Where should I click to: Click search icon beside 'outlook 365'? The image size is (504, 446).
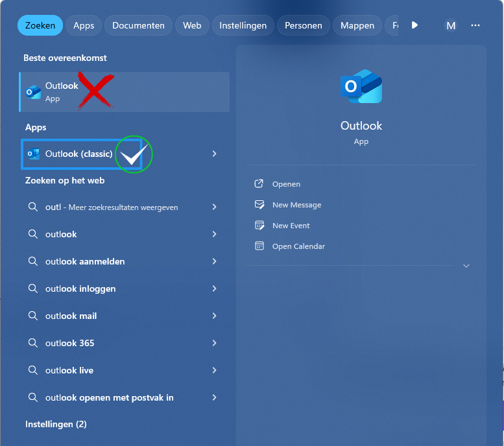click(x=33, y=343)
